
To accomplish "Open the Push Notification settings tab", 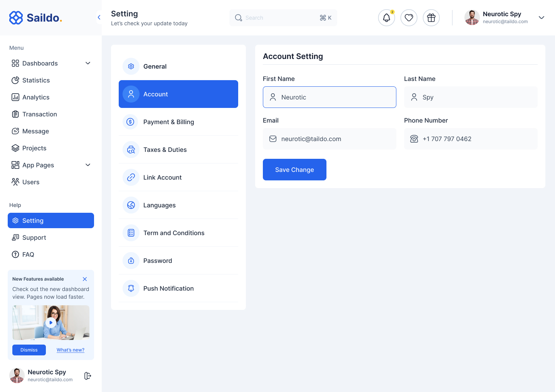I will click(x=168, y=288).
